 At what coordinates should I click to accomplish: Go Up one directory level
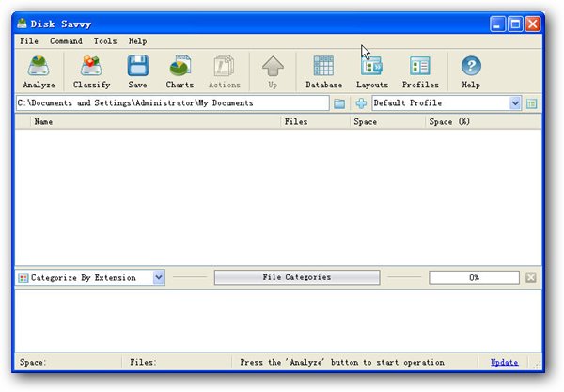tap(273, 71)
